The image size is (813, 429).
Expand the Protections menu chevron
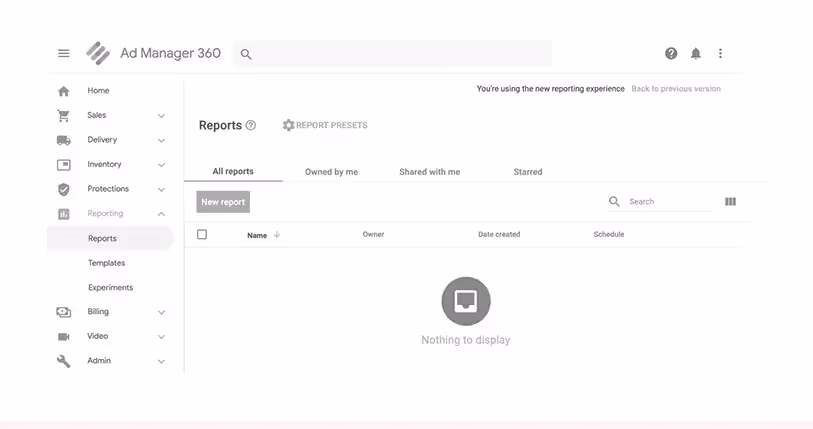pyautogui.click(x=161, y=189)
